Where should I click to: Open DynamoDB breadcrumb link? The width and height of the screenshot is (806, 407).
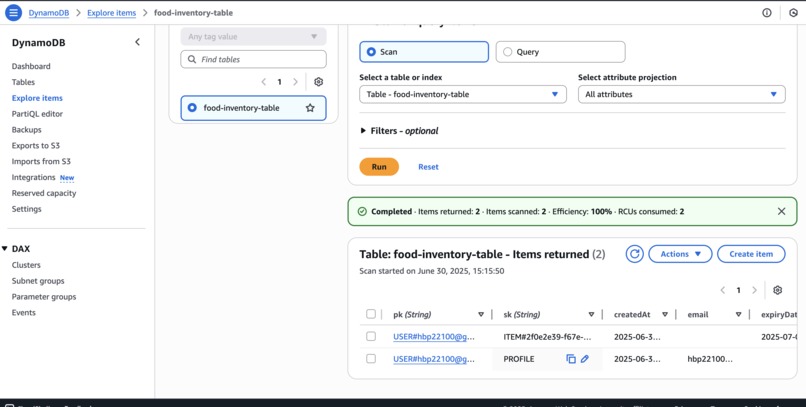(49, 13)
